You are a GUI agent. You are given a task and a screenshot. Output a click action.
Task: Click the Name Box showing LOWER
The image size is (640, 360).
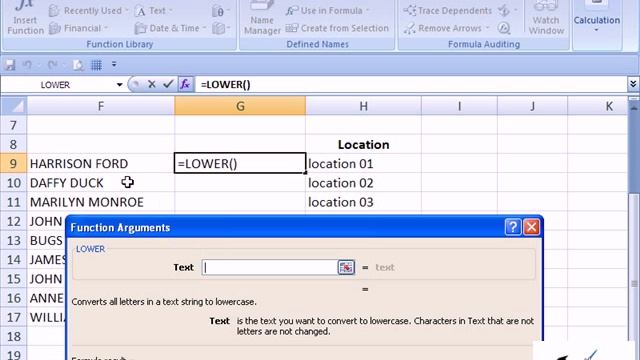coord(57,85)
